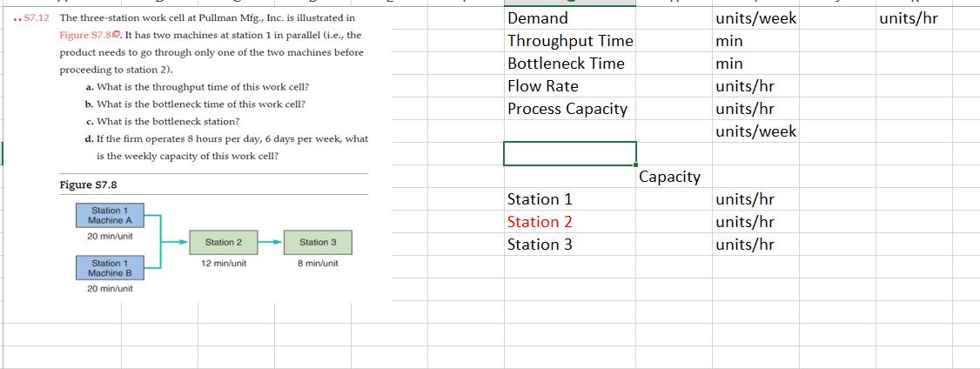
Task: Select the Station 1 spreadsheet cell
Action: (x=569, y=199)
